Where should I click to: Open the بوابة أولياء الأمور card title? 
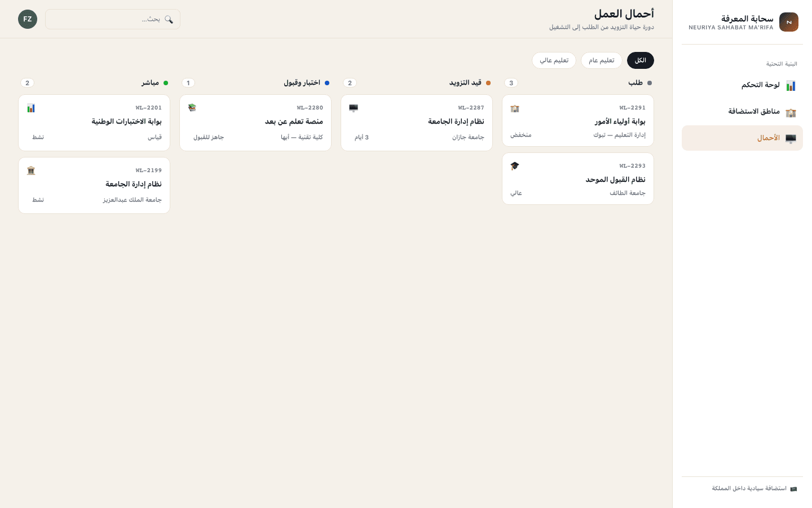click(x=620, y=121)
